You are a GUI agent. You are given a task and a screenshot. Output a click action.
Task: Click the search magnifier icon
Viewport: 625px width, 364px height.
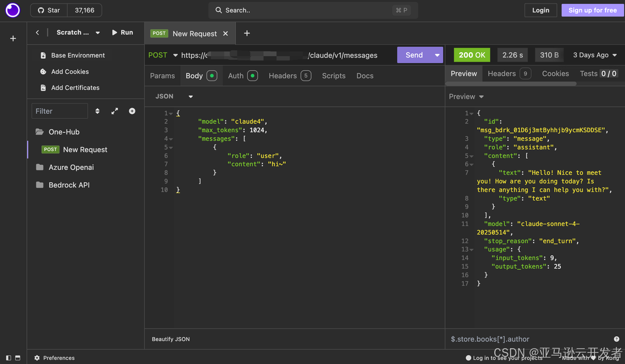[218, 10]
